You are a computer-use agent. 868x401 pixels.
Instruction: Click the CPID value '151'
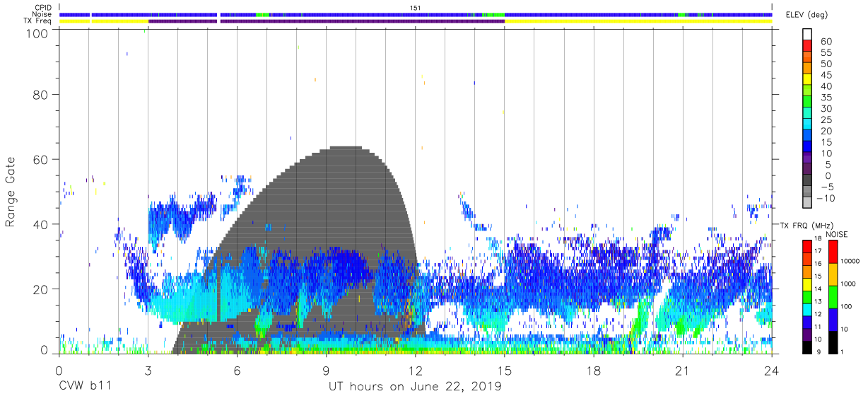point(415,8)
